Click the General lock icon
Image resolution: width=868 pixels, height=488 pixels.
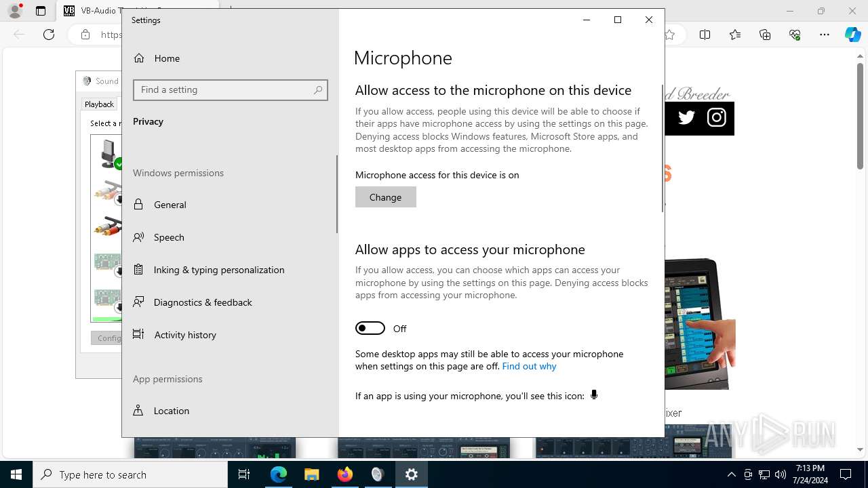pos(138,204)
